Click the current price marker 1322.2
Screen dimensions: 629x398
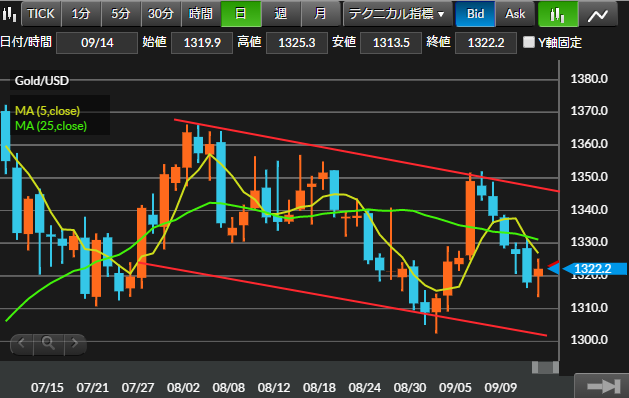(595, 268)
